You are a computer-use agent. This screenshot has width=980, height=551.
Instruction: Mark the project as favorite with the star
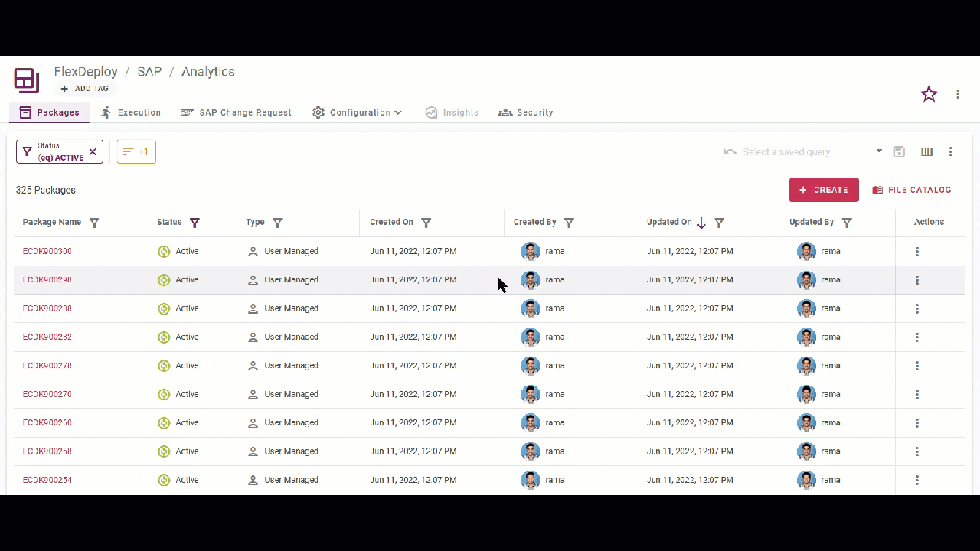pyautogui.click(x=929, y=94)
